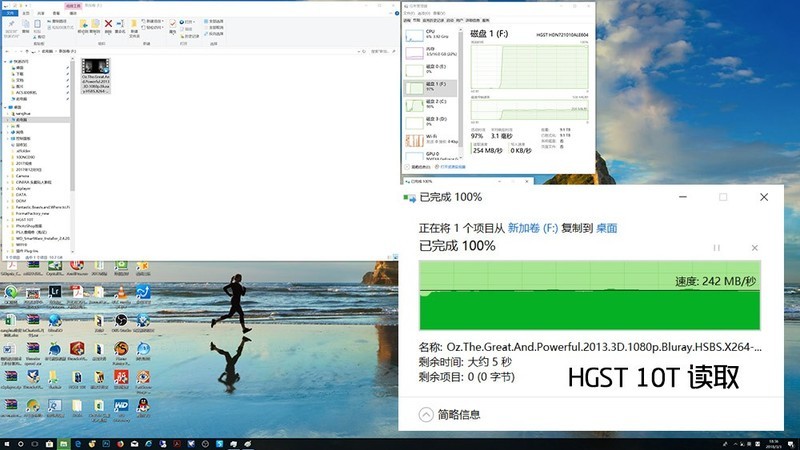Image resolution: width=800 pixels, height=450 pixels.
Task: Open the New item dropdown in ribbon
Action: [153, 21]
